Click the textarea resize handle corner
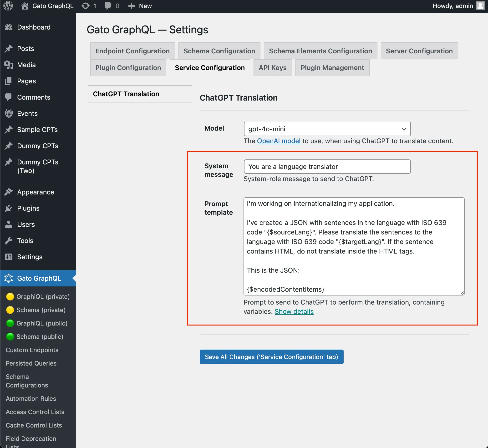The image size is (488, 448). (462, 293)
